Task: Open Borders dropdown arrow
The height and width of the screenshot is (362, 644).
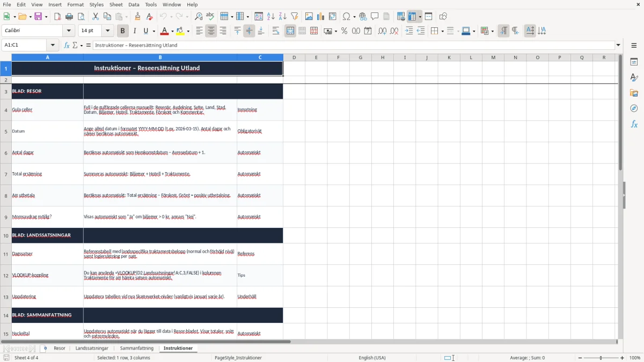Action: [442, 31]
